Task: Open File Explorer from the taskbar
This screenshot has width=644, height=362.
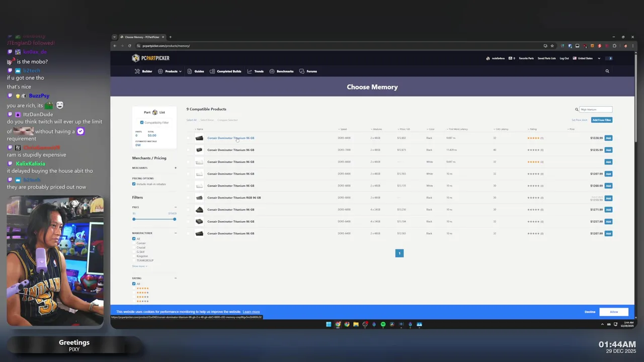Action: point(356,324)
